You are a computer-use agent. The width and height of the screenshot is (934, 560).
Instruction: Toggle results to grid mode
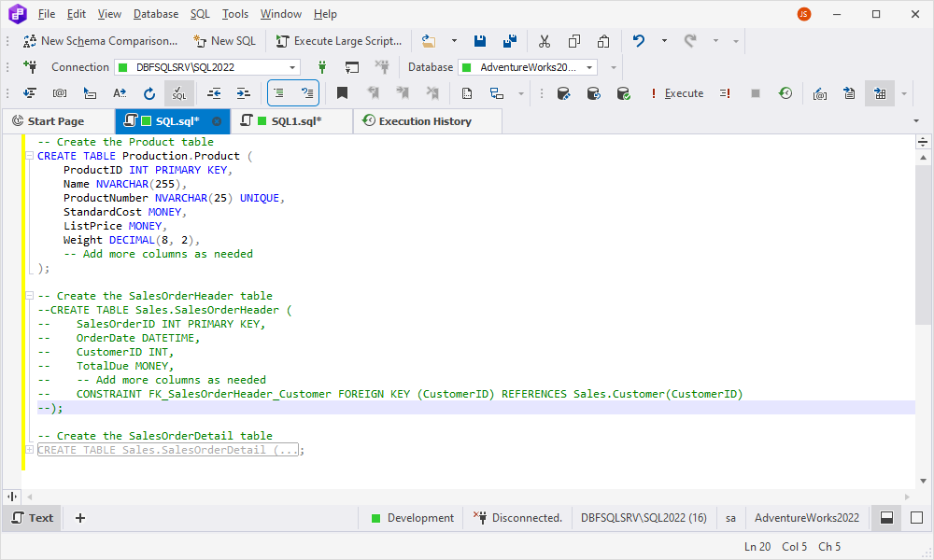tap(879, 93)
